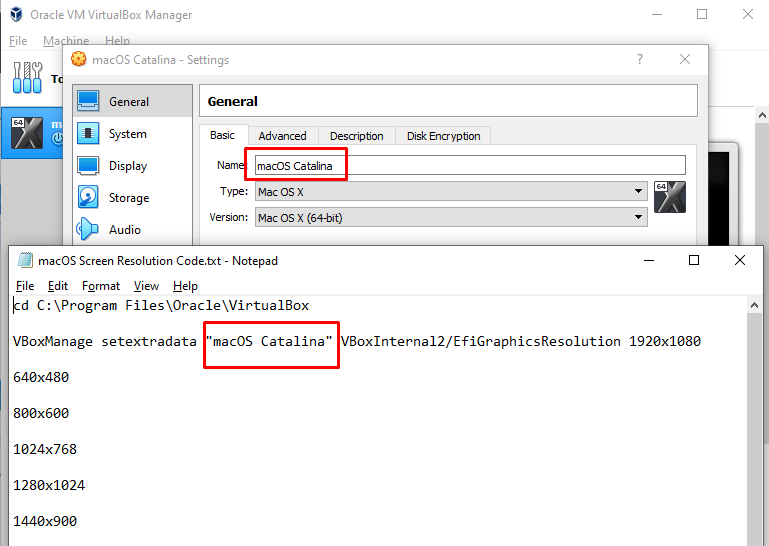This screenshot has height=546, width=769.
Task: Close the macOS Catalina Settings dialog
Action: click(x=685, y=59)
